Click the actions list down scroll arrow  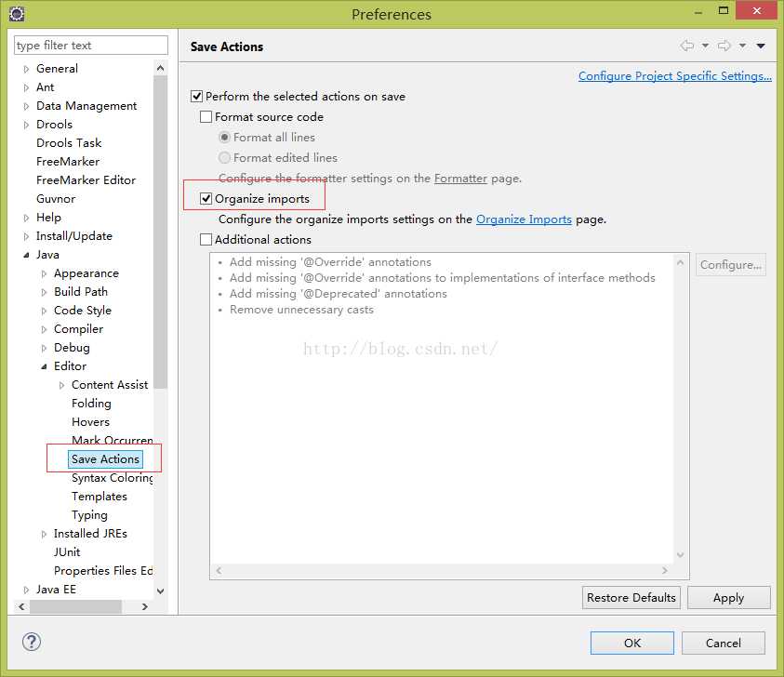click(680, 554)
